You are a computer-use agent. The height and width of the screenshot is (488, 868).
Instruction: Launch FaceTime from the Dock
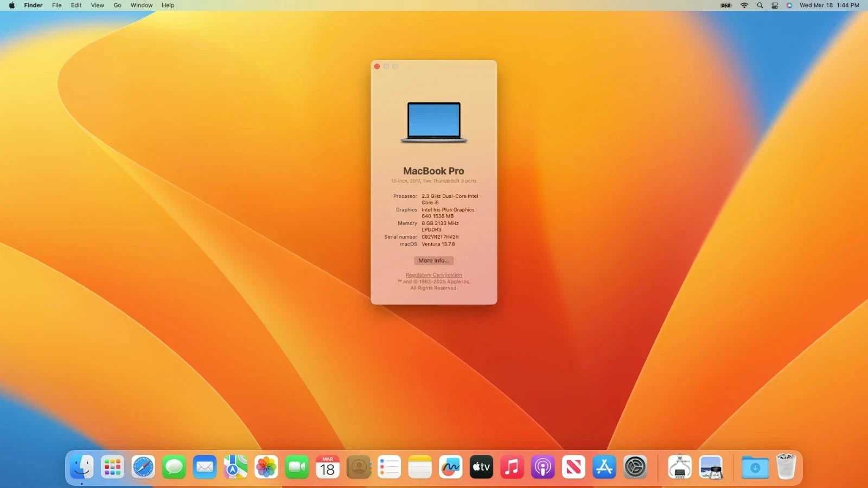click(297, 467)
